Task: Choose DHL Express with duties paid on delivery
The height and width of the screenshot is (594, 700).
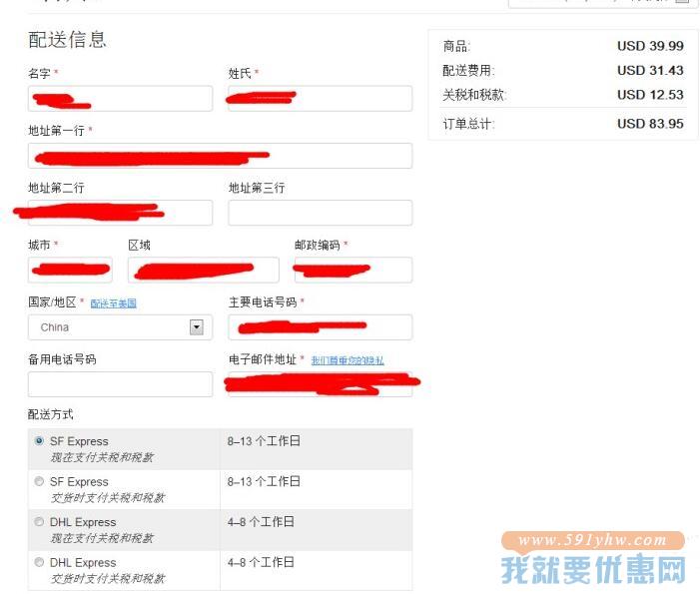Action: 39,562
